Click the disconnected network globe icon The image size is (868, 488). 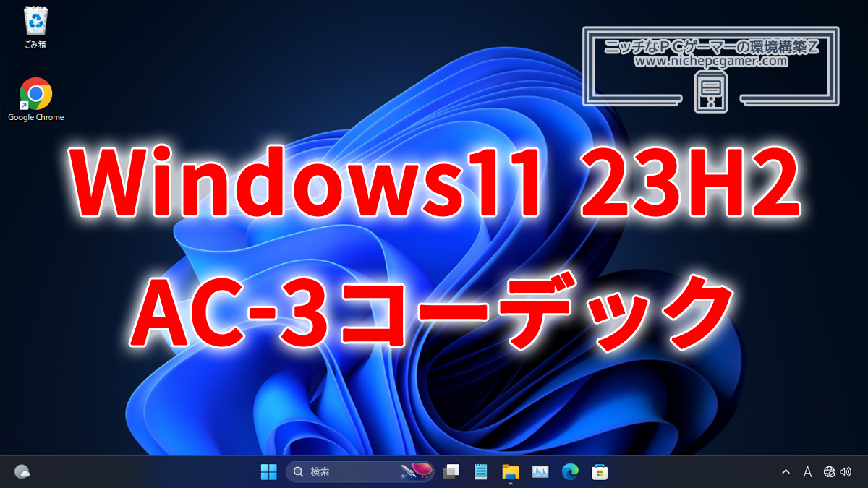point(829,472)
